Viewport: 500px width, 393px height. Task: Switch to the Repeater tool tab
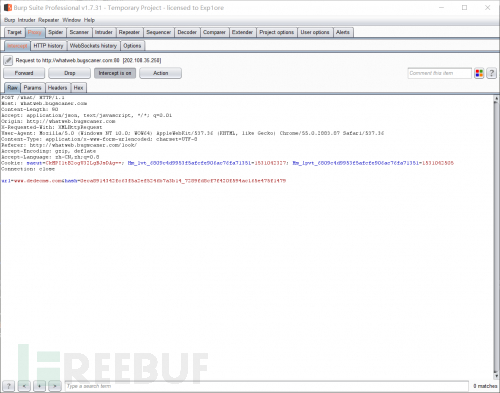tap(129, 32)
